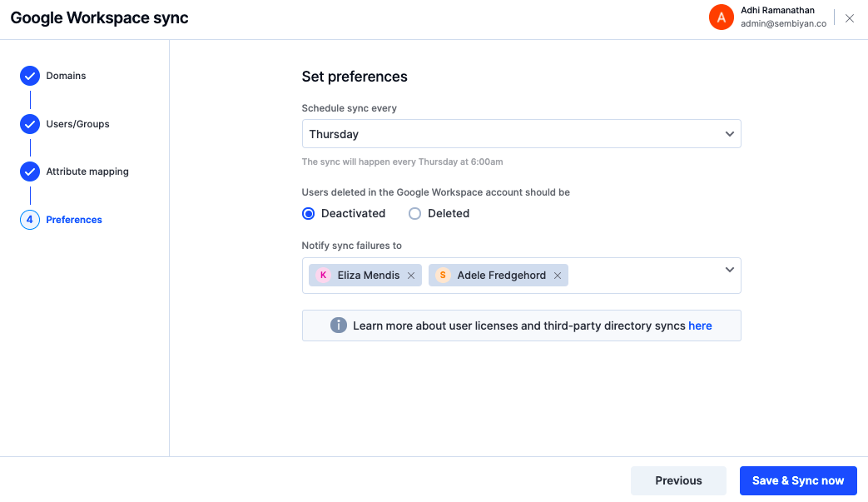The height and width of the screenshot is (502, 868).
Task: Open the Schedule sync every Thursday dropdown
Action: click(522, 134)
